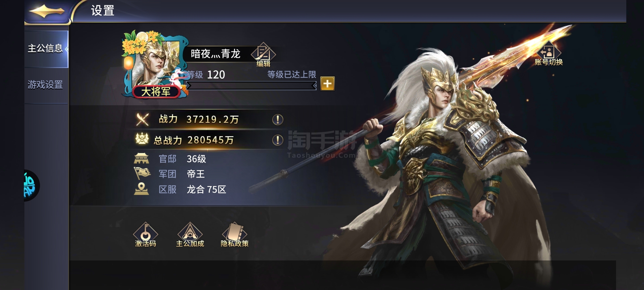Click the golden back arrow
The width and height of the screenshot is (644, 290).
click(x=47, y=11)
